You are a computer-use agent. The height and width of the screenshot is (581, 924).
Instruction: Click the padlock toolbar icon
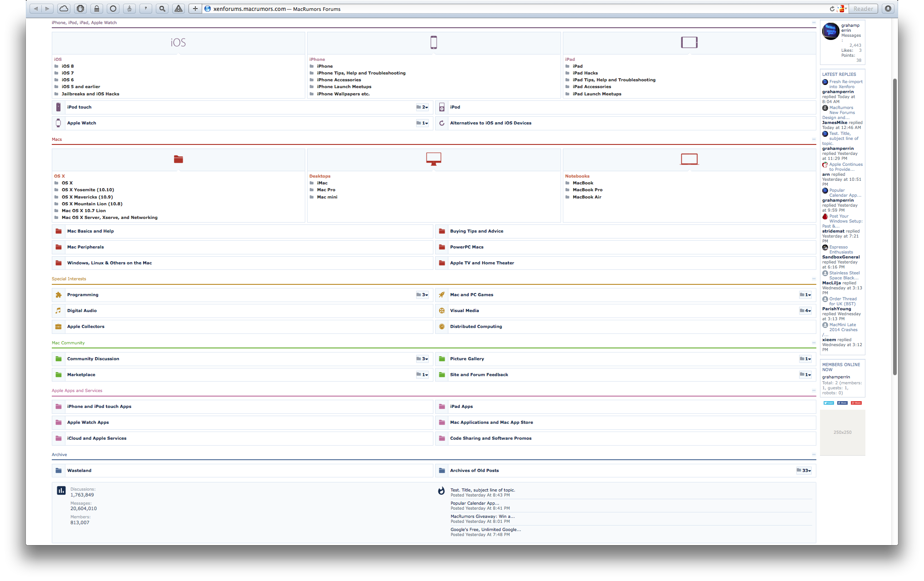pyautogui.click(x=97, y=9)
